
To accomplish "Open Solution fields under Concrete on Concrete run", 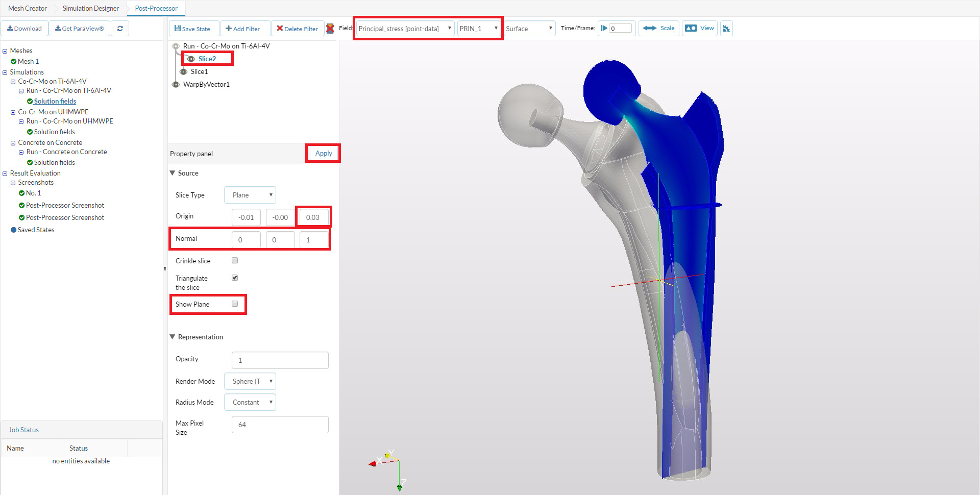I will 55,162.
